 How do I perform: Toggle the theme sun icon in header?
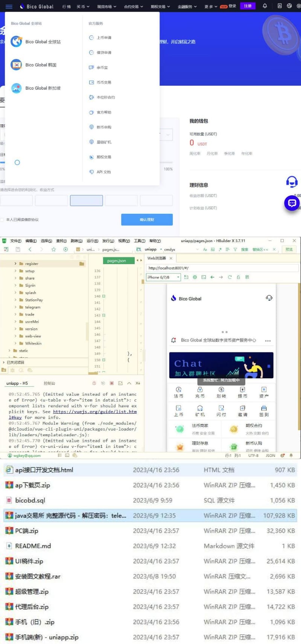coord(298,6)
